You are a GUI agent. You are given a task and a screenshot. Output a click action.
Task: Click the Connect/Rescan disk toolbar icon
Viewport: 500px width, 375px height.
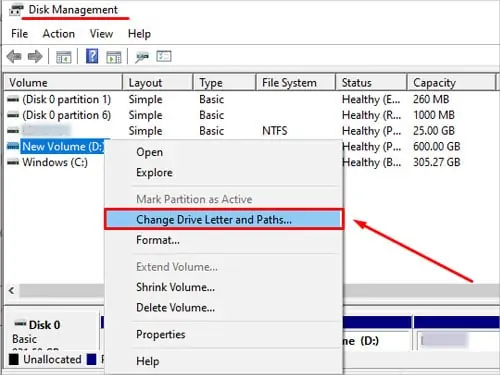pyautogui.click(x=142, y=57)
